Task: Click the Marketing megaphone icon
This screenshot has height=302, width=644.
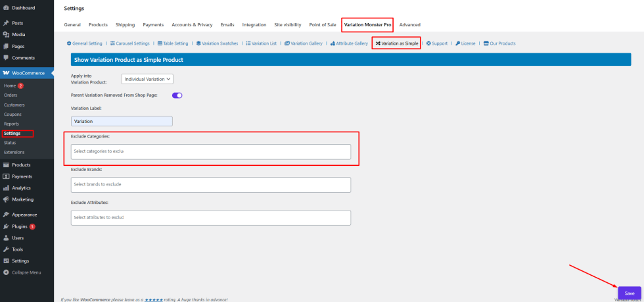Action: 6,199
